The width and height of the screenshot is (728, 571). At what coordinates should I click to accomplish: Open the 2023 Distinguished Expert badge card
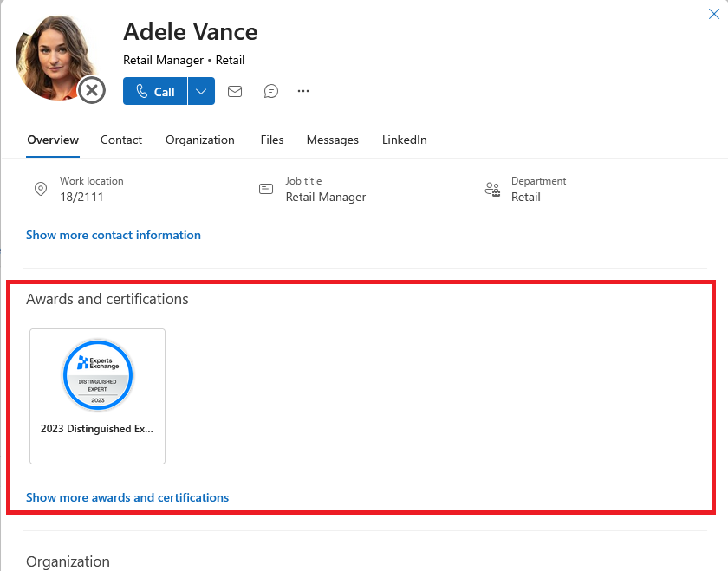coord(97,396)
